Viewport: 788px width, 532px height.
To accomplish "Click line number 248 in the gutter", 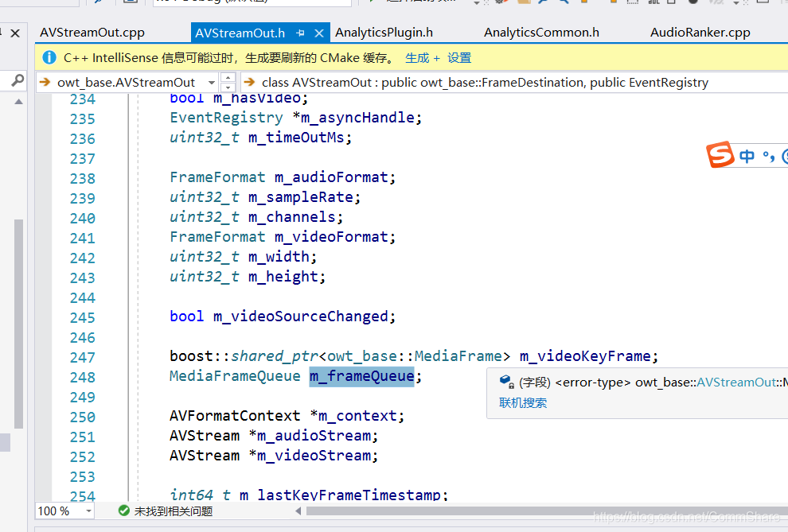I will (x=83, y=378).
